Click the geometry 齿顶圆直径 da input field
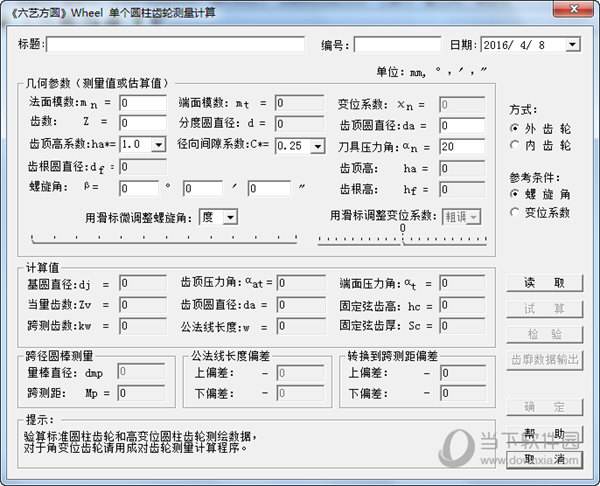Viewport: 600px width, 486px height. coord(462,126)
